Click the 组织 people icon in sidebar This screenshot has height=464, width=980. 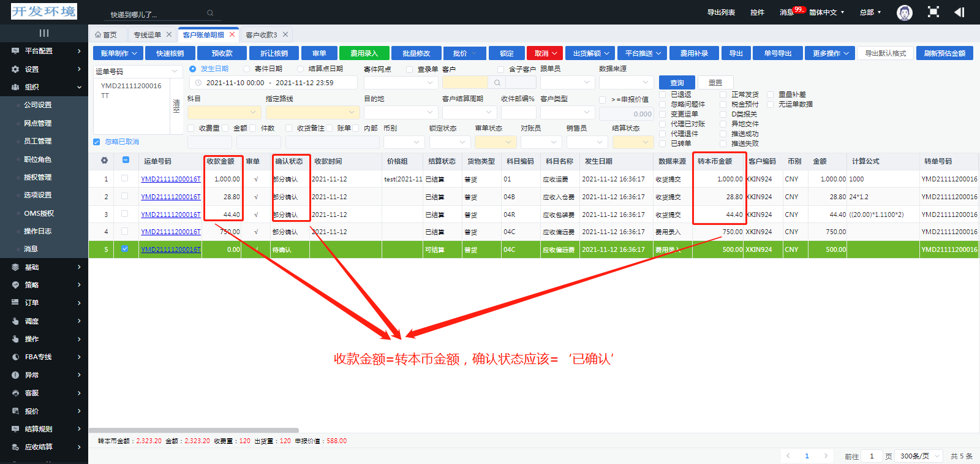[15, 87]
